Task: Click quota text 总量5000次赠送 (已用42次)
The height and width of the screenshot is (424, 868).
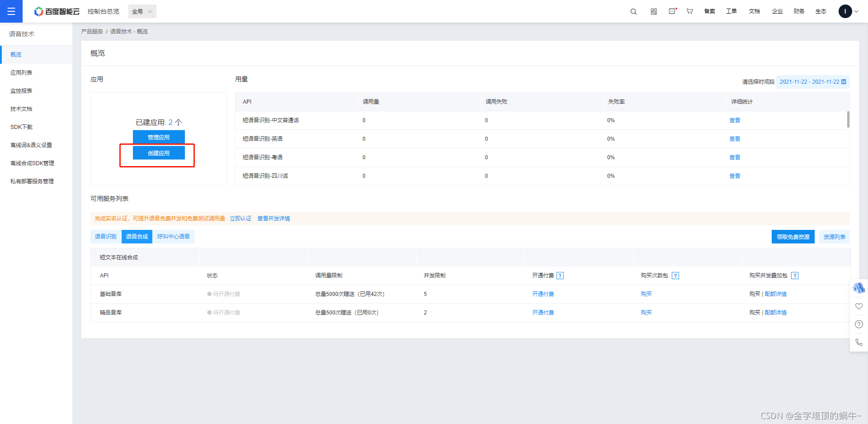Action: pyautogui.click(x=350, y=294)
